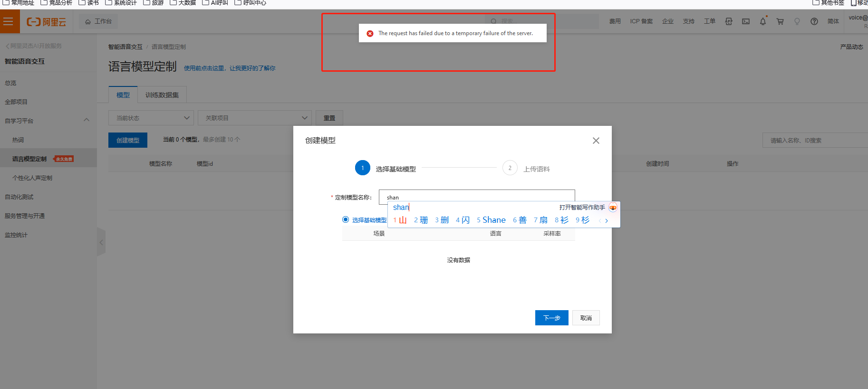This screenshot has height=389, width=868.
Task: Open the notifications bell
Action: point(763,21)
